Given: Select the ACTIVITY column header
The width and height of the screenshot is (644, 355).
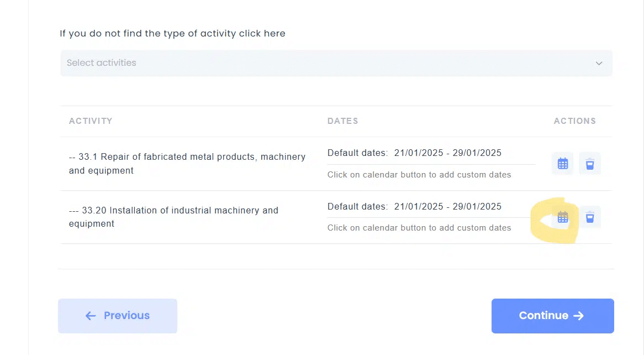Looking at the screenshot, I should point(91,121).
